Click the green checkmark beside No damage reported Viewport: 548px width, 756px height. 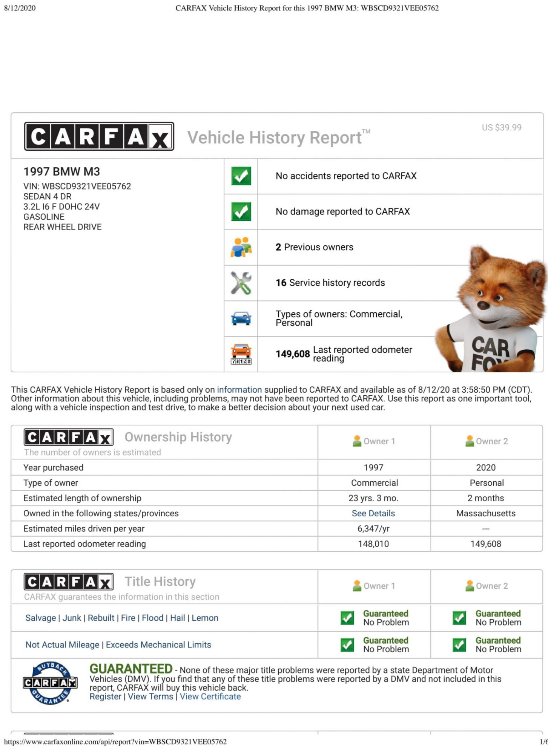coord(241,211)
